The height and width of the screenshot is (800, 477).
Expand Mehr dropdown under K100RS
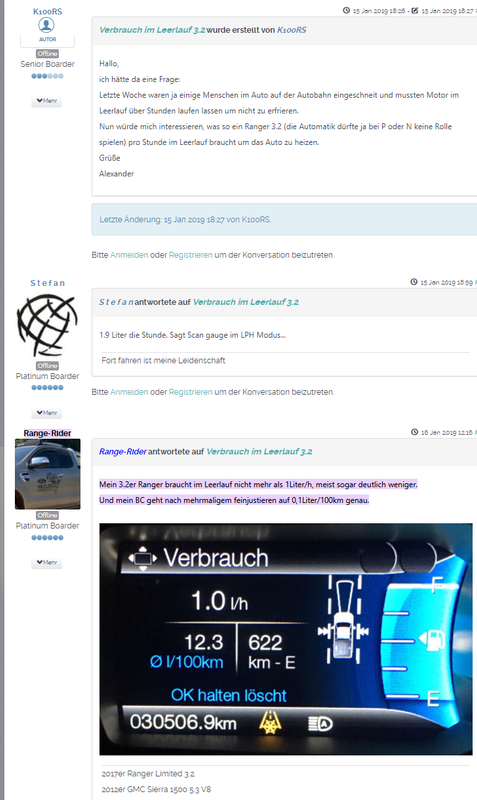pyautogui.click(x=47, y=101)
